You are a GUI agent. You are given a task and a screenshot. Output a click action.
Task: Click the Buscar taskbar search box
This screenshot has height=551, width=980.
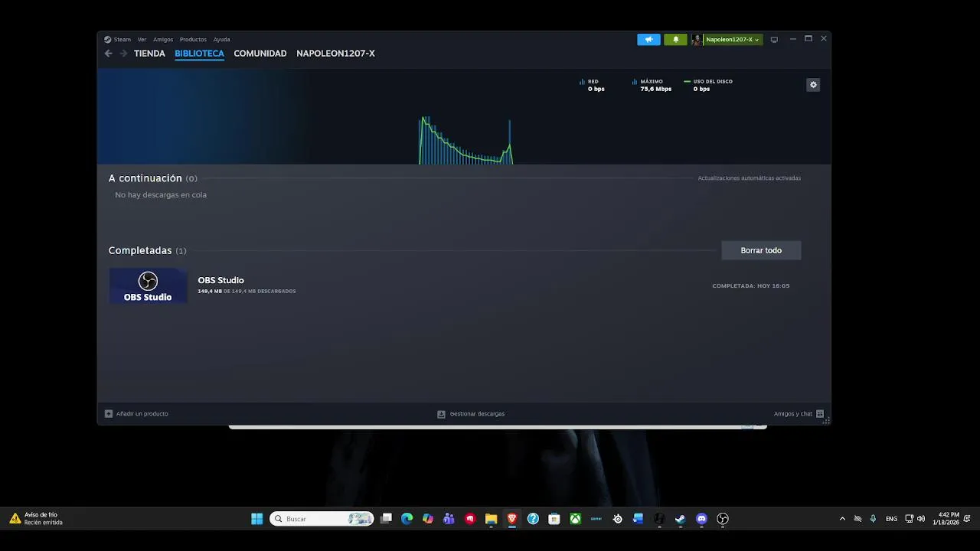click(322, 519)
